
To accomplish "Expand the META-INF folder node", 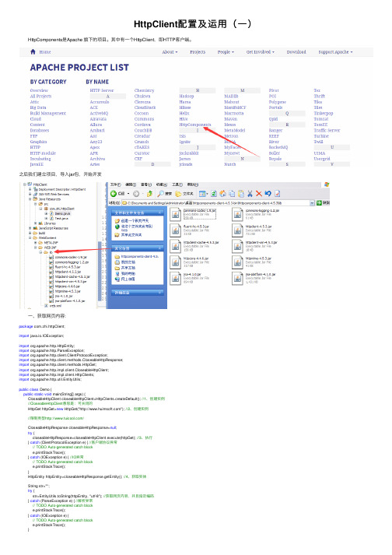I will click(x=35, y=242).
